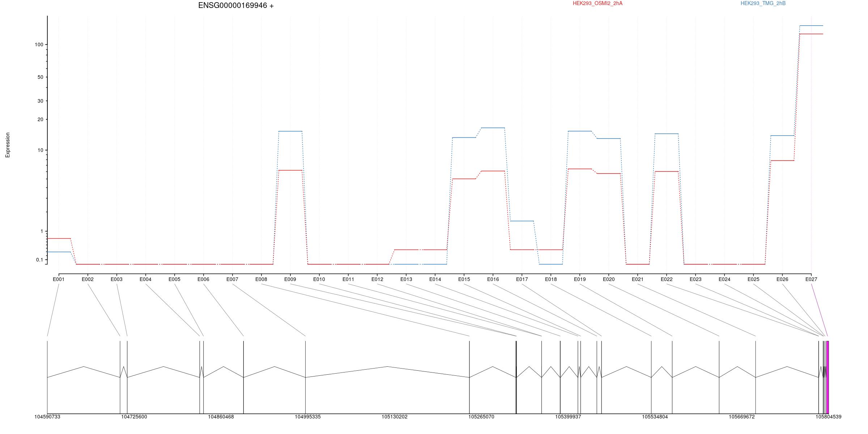Select exon label E015
This screenshot has height=434, width=868.
click(x=464, y=279)
